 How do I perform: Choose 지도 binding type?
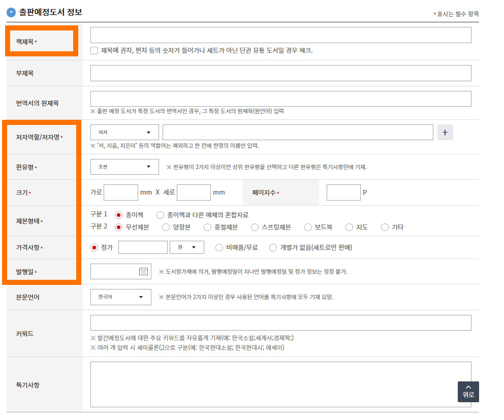349,228
